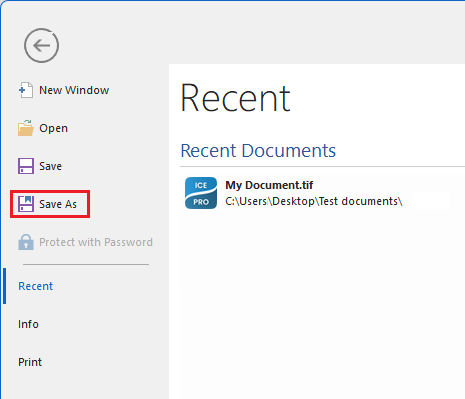This screenshot has height=399, width=465.
Task: Click the padlock icon for password protection
Action: tap(26, 242)
